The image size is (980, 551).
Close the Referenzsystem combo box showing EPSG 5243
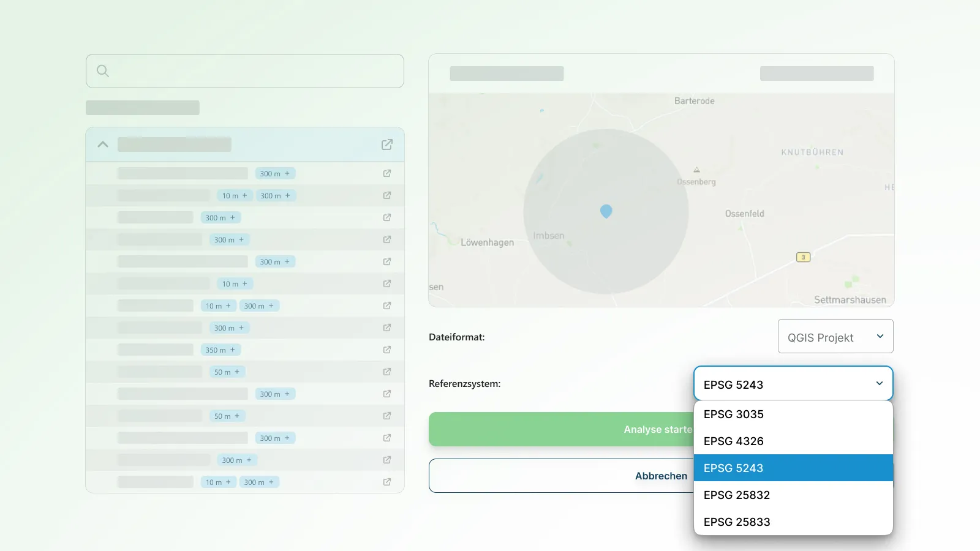click(x=793, y=384)
